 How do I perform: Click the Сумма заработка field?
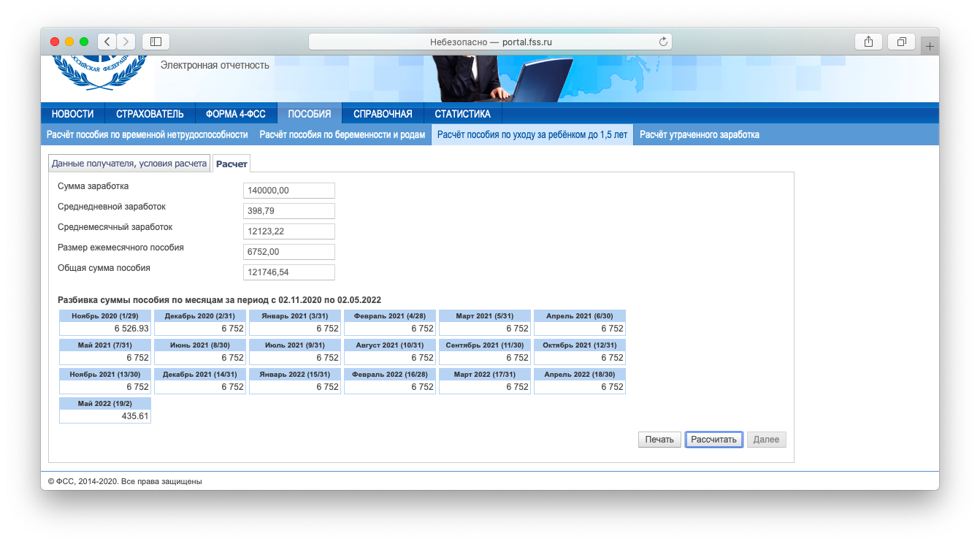tap(288, 191)
